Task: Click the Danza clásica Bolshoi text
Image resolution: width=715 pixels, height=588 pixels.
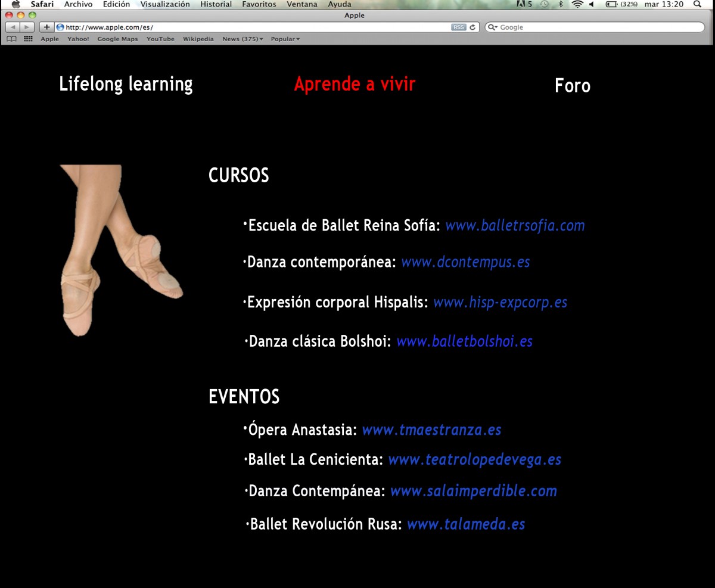Action: (x=320, y=341)
